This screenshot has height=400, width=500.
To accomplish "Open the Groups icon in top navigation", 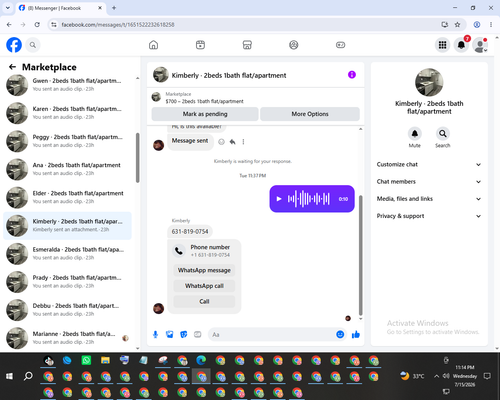I will click(x=294, y=45).
